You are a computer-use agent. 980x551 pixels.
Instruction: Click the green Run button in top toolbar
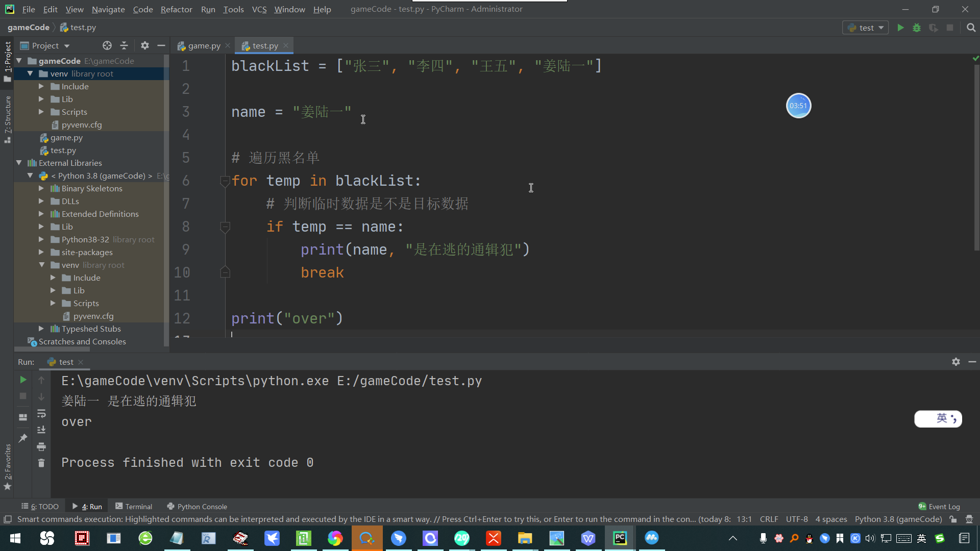[x=900, y=28]
